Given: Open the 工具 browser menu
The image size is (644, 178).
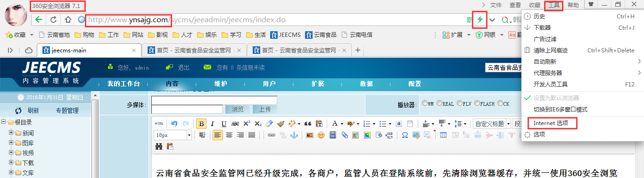Looking at the screenshot, I should 553,5.
